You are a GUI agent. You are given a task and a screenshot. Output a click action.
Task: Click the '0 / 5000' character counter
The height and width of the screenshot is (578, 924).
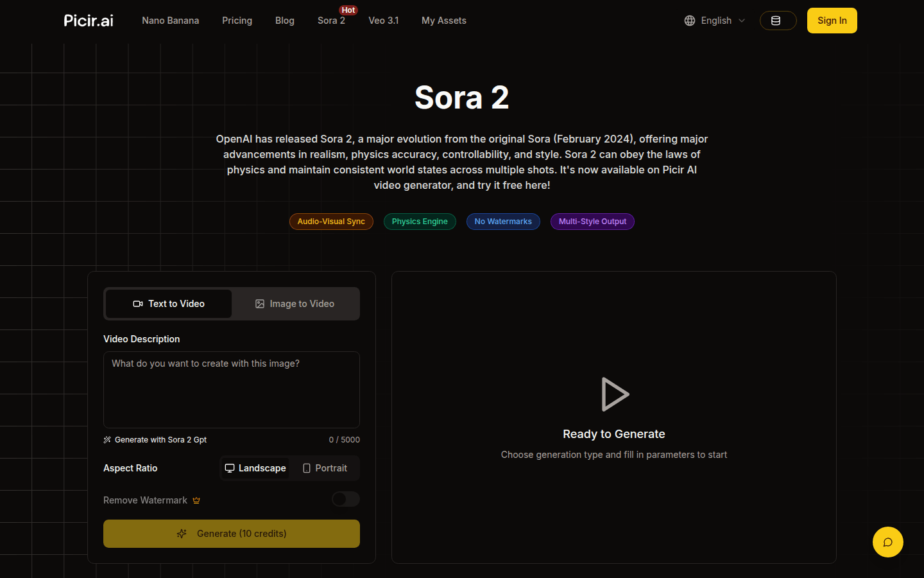click(x=345, y=440)
